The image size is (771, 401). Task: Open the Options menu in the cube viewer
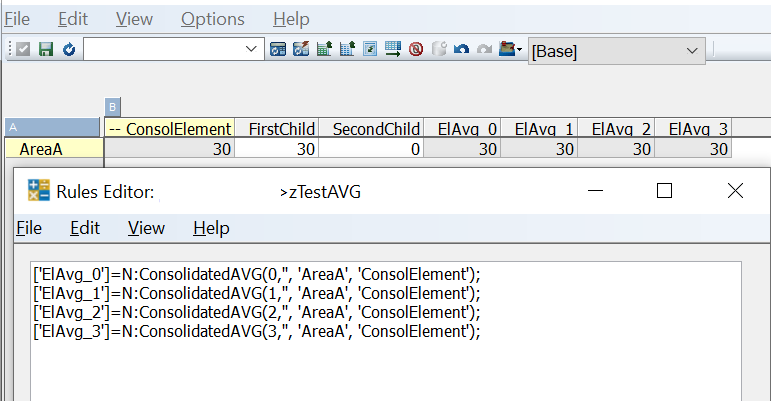(x=212, y=19)
